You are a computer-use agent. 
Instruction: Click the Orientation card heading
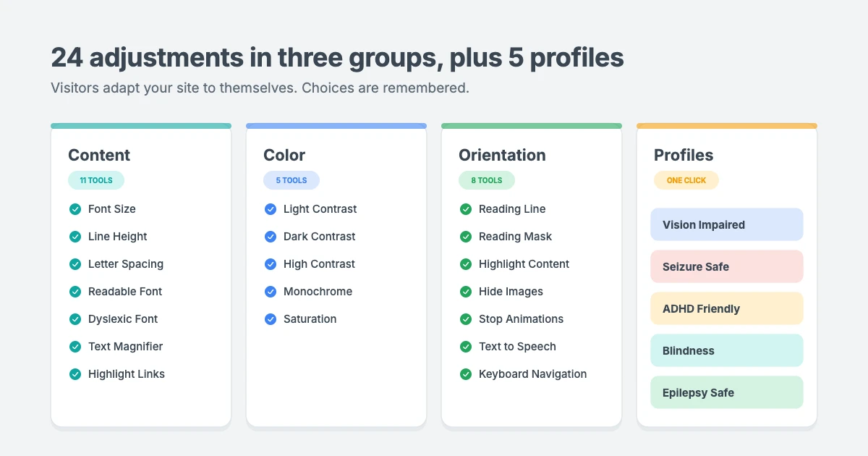(502, 155)
